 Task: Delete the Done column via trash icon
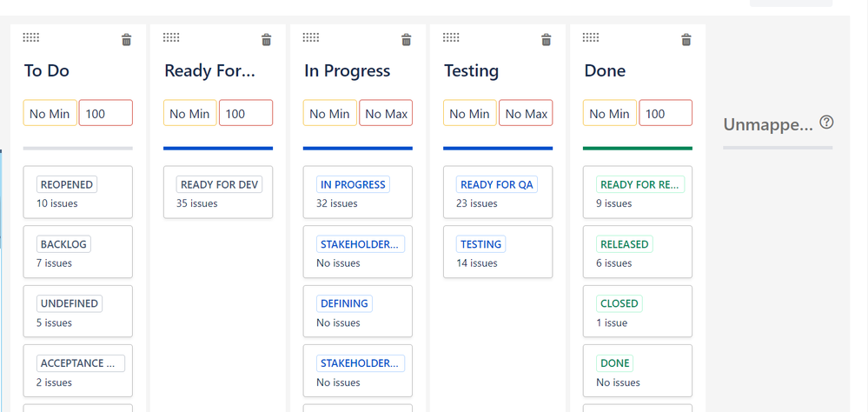coord(686,40)
